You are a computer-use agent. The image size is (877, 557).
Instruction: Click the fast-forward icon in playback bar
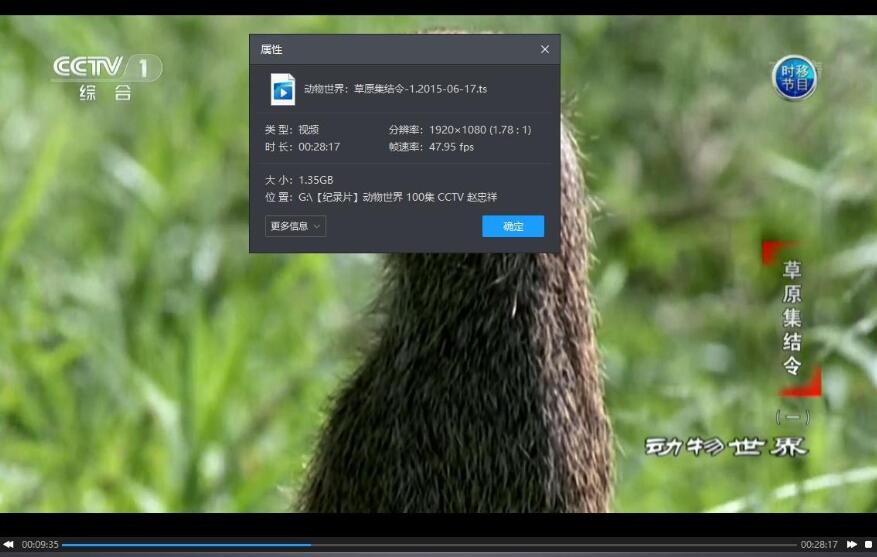(x=851, y=544)
